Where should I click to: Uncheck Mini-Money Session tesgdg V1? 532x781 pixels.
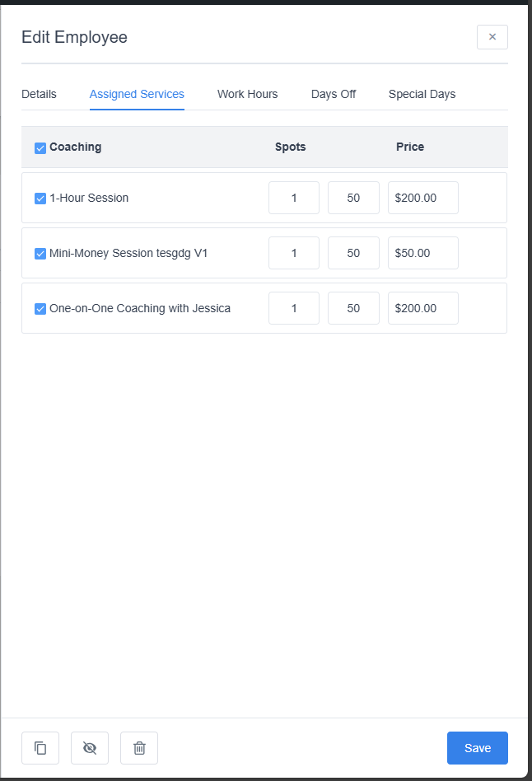[x=40, y=254]
